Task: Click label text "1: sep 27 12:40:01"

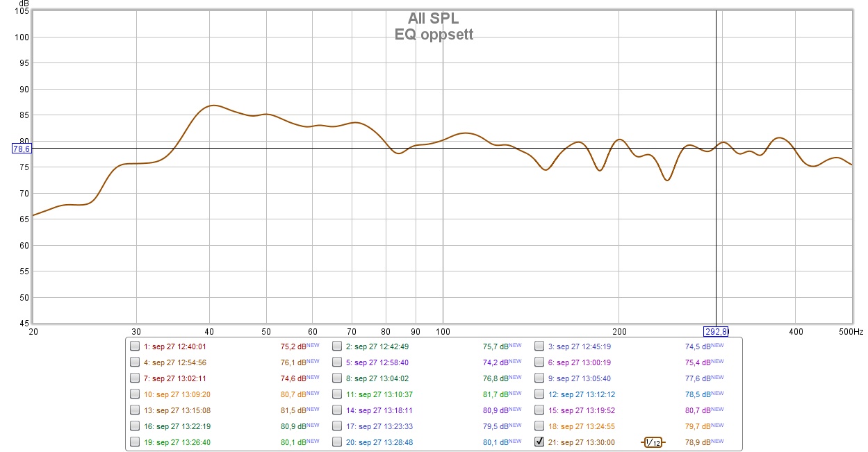Action: pyautogui.click(x=175, y=346)
